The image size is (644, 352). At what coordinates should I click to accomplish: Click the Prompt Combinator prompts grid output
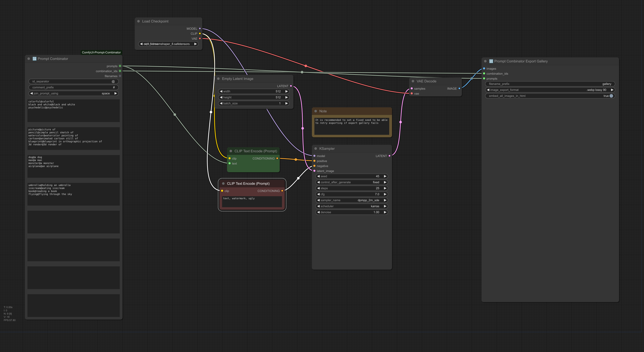(x=120, y=66)
